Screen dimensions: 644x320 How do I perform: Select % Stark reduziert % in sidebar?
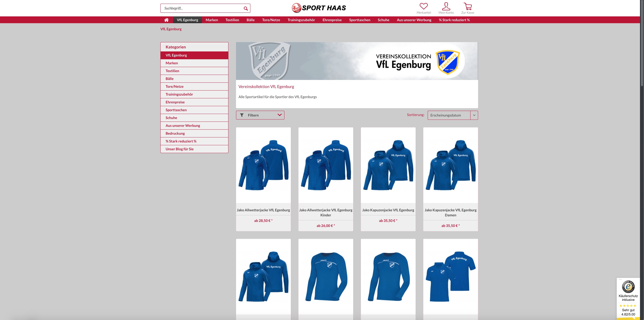[x=194, y=141]
